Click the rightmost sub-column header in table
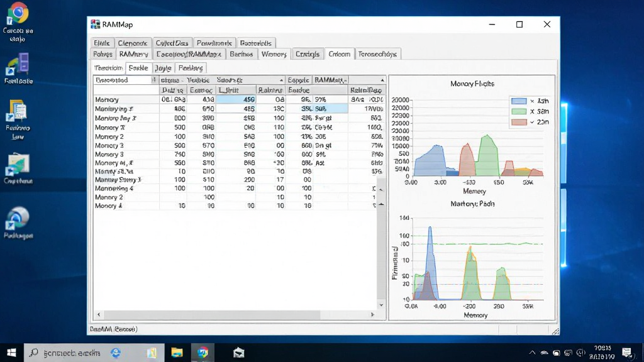This screenshot has width=644, height=362. 367,90
